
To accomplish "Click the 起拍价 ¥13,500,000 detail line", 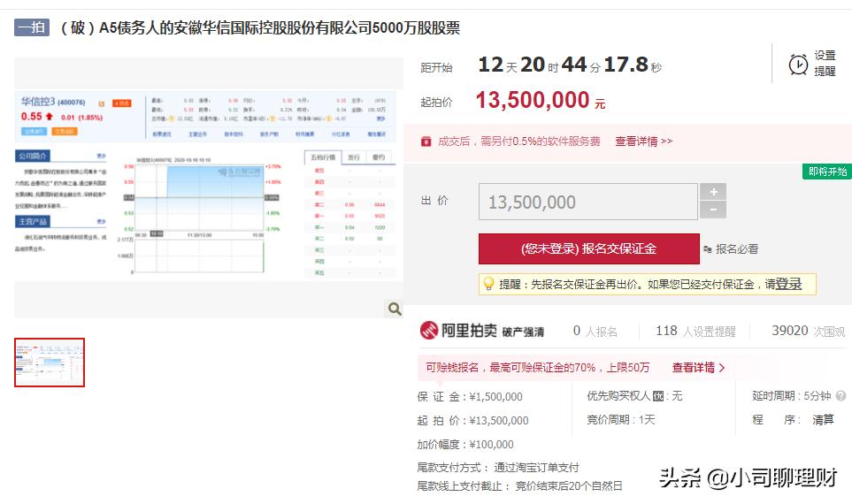I will pos(472,420).
